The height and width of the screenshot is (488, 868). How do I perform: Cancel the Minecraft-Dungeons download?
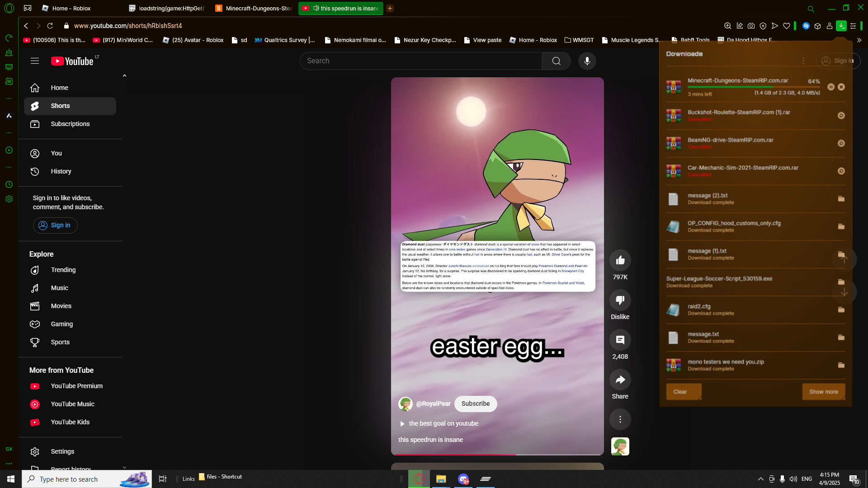coord(841,87)
